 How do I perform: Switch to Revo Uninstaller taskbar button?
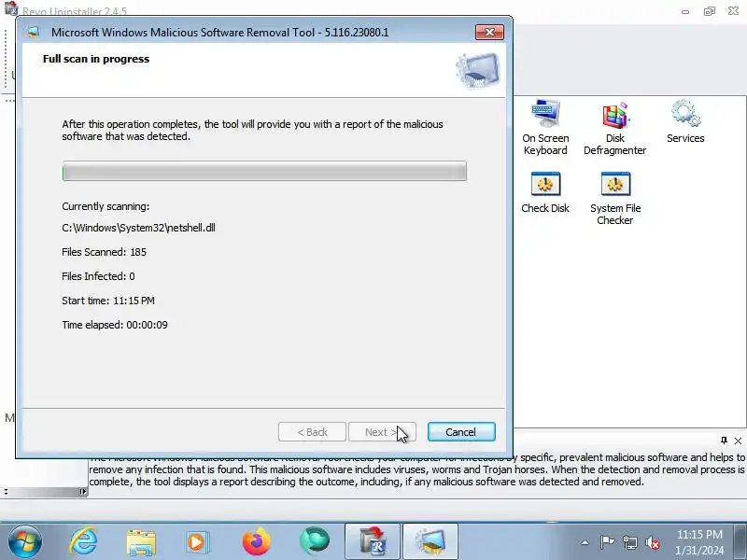point(373,541)
